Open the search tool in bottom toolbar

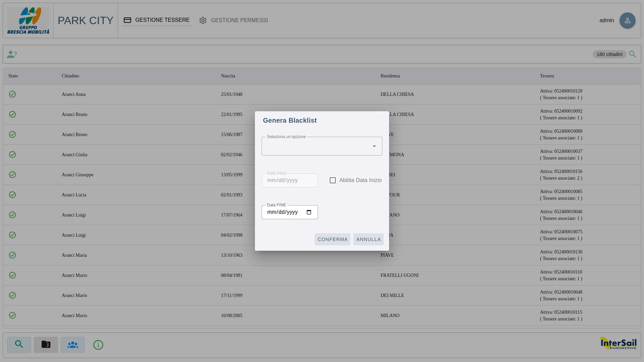19,345
